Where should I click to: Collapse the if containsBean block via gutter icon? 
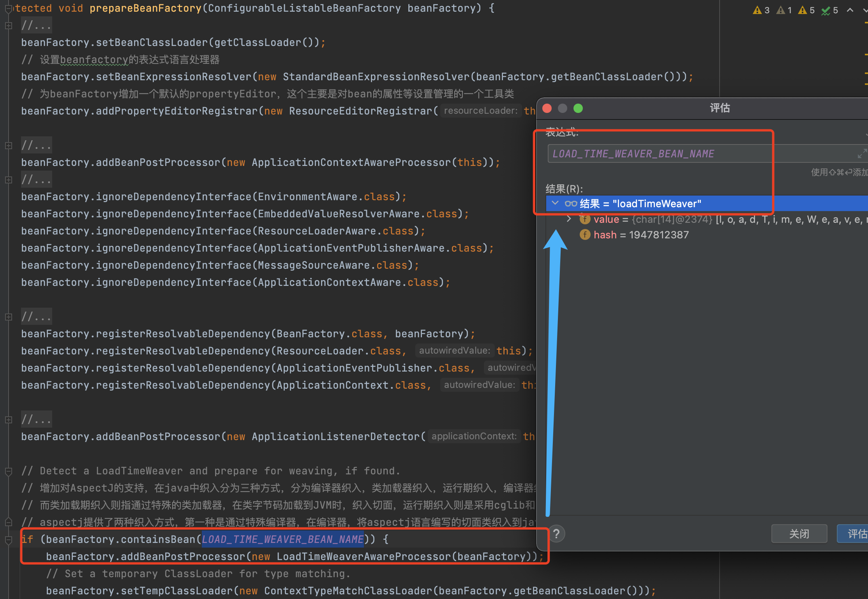(x=9, y=540)
